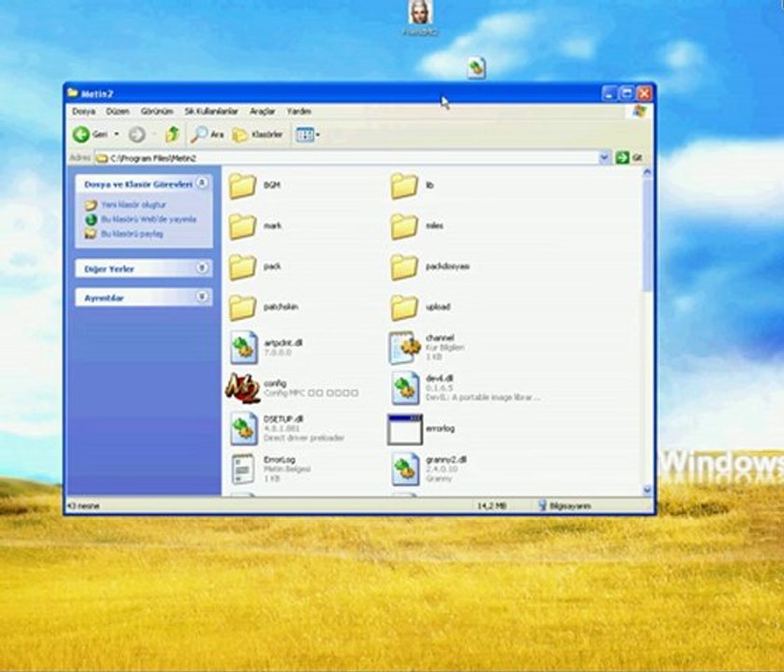Click the scrollbar down arrow

point(647,490)
